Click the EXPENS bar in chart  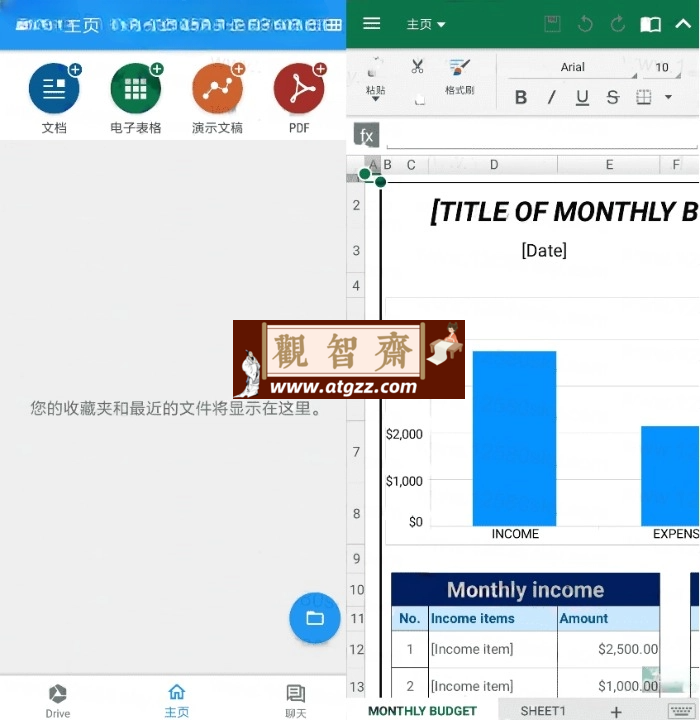pyautogui.click(x=670, y=476)
